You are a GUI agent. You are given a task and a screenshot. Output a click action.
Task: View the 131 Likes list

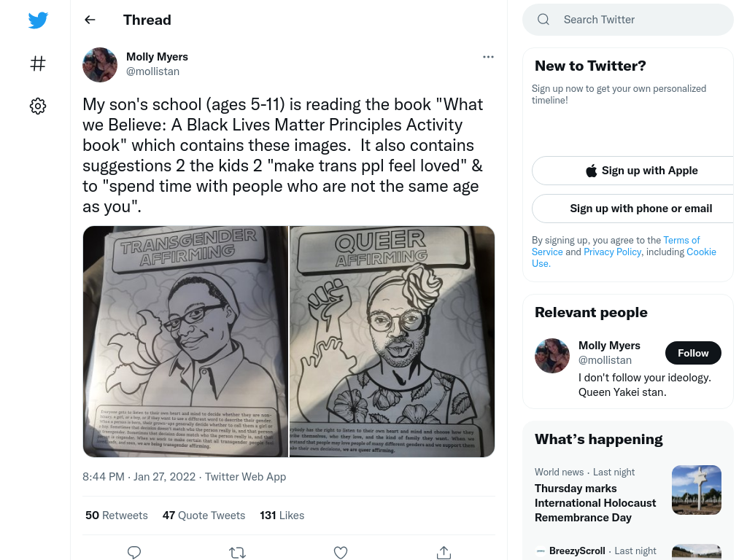[x=282, y=516]
